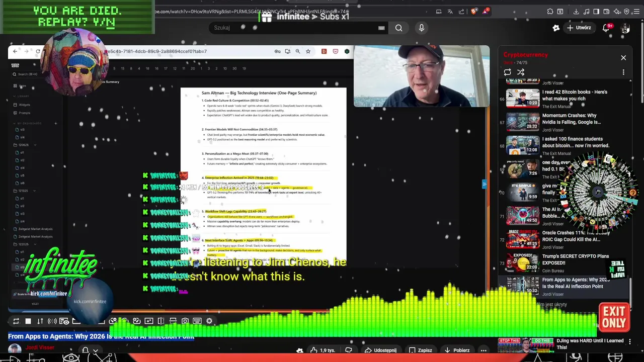Click the Brave VPN shield icon
Image resolution: width=644 pixels, height=362 pixels.
(x=626, y=12)
